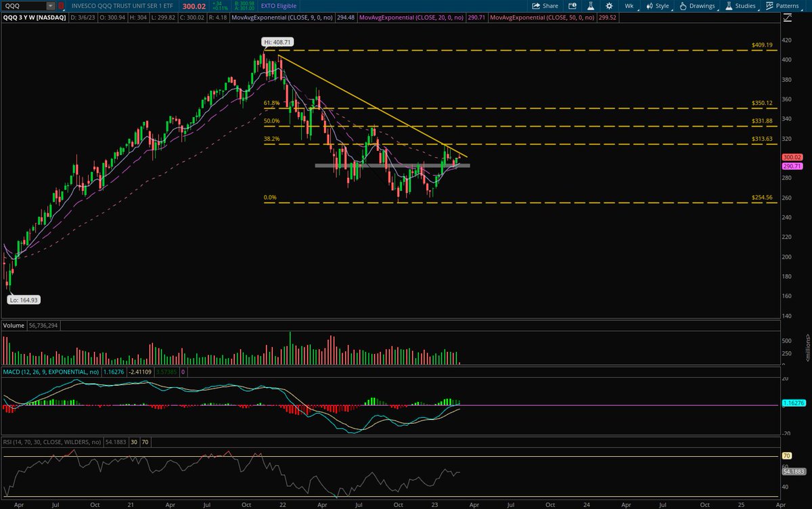
Task: Click the flask icon left of the gear
Action: (592, 6)
